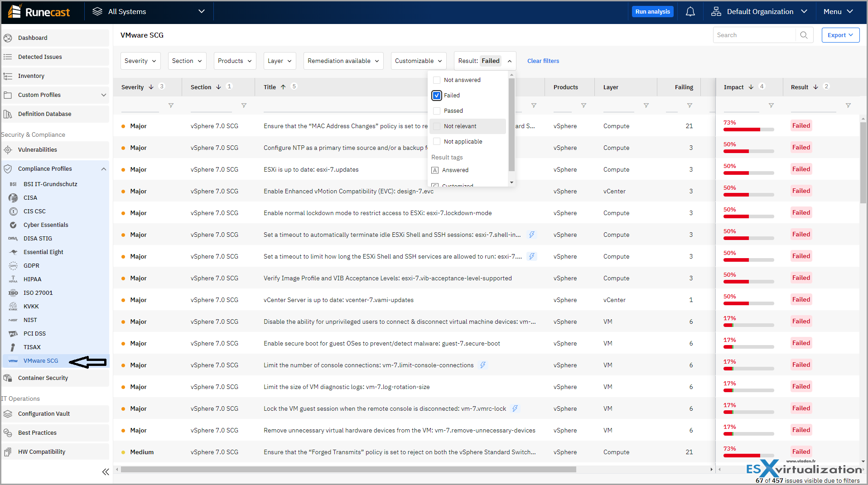The width and height of the screenshot is (868, 485).
Task: Click Clear filters link
Action: 543,61
